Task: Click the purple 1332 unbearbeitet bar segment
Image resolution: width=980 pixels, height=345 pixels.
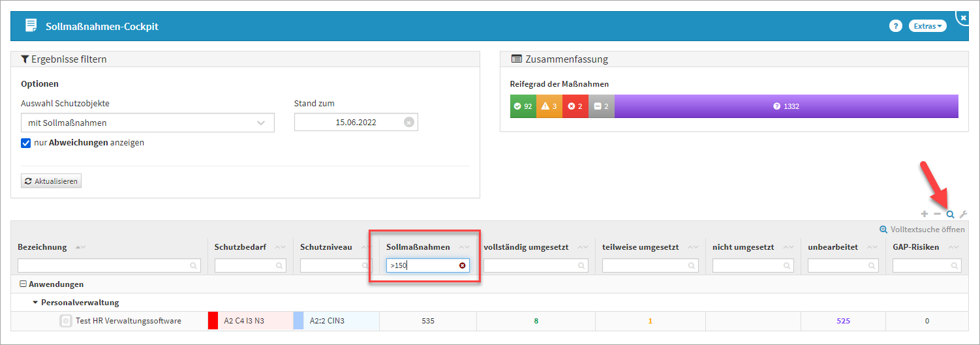Action: pos(786,106)
